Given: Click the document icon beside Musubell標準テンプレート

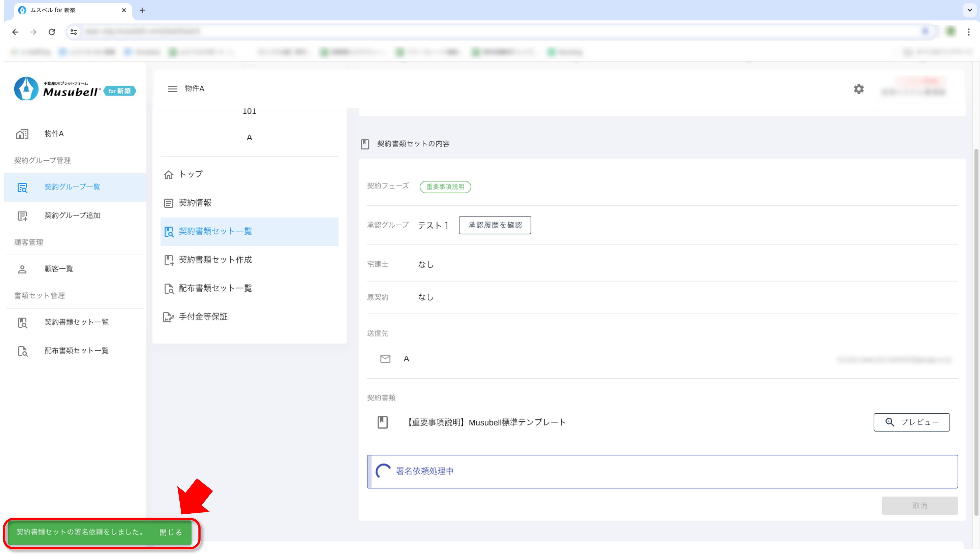Looking at the screenshot, I should (382, 422).
